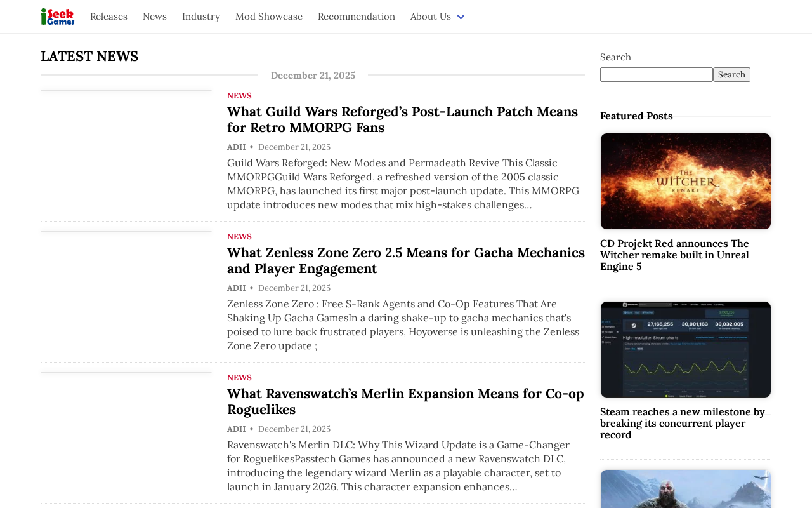Click Ravenswatch article date December 21, 2025

pos(294,429)
